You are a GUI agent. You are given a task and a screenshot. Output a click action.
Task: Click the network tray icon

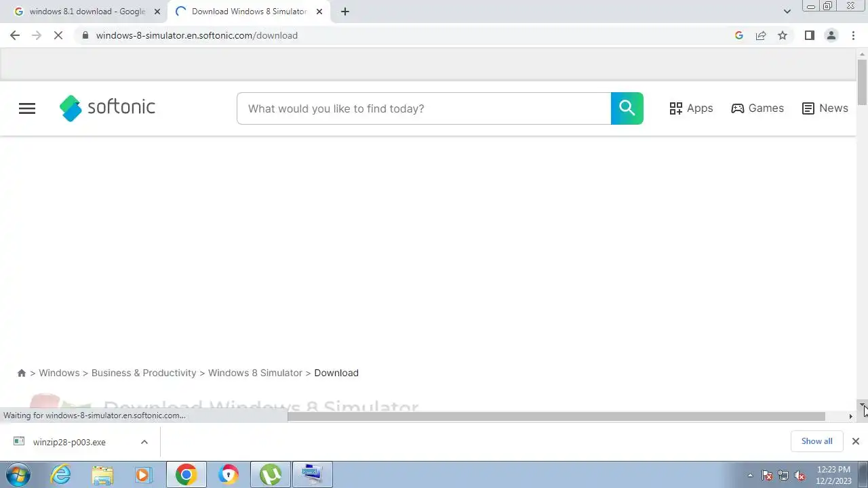coord(783,475)
